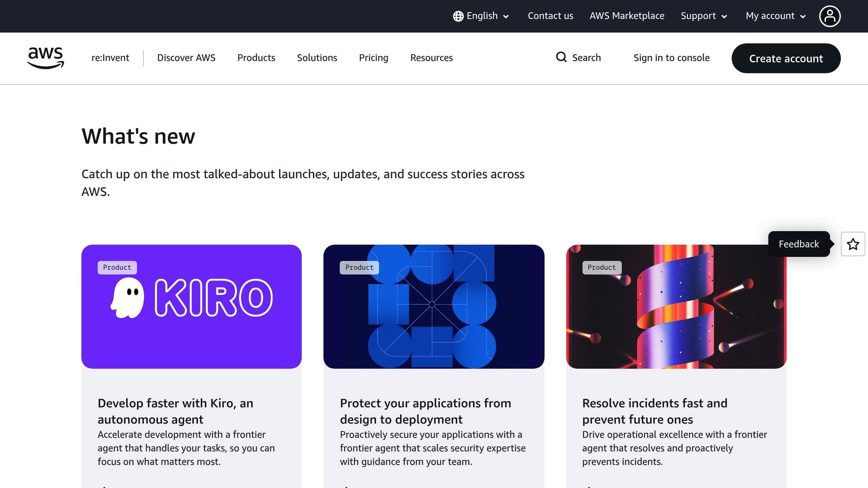This screenshot has height=488, width=868.
Task: Click the Kiro ghost logo image
Action: pos(128,298)
